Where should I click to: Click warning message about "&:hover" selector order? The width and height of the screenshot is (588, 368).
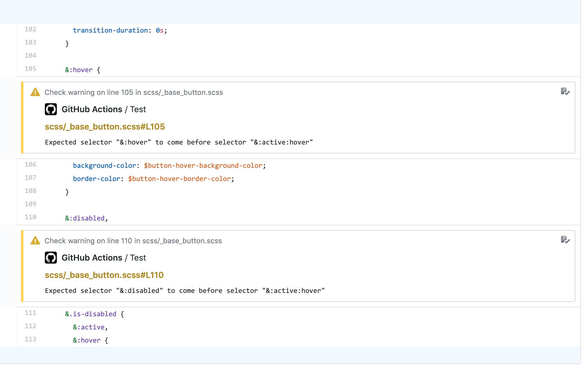pos(179,142)
